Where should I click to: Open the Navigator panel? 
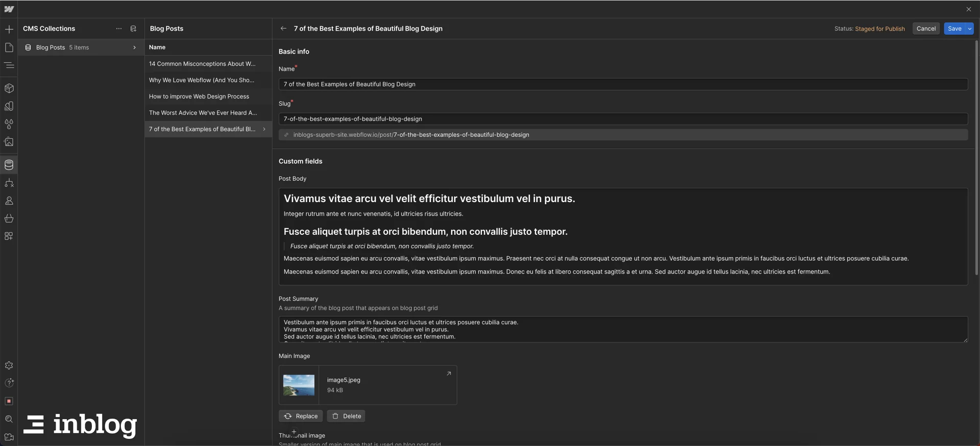9,65
